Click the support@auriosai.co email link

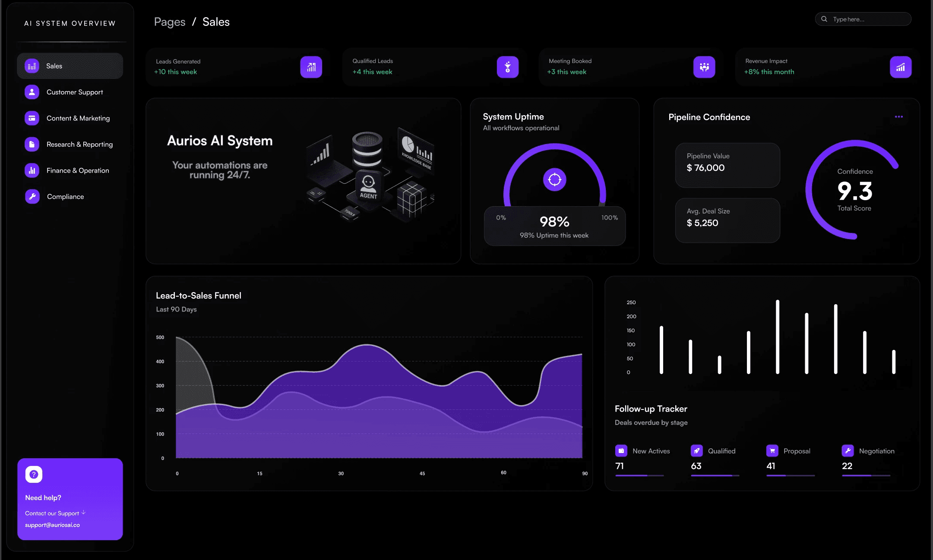[x=52, y=525]
